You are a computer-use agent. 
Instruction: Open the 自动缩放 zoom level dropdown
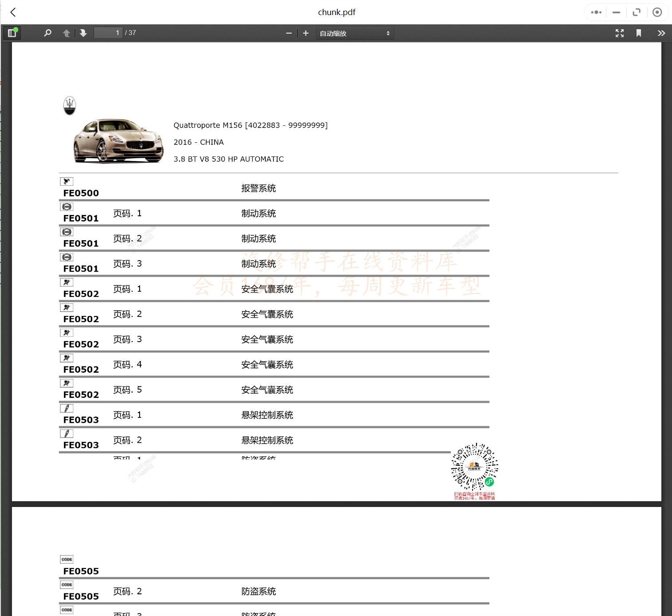[354, 33]
